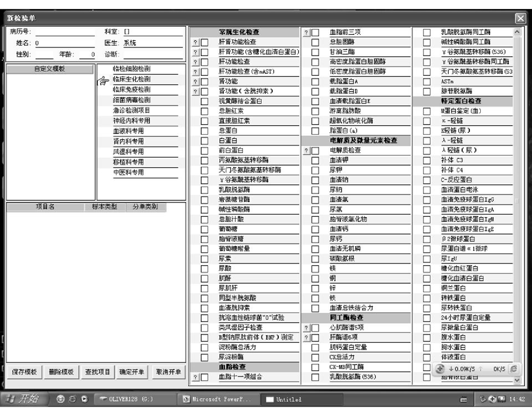Click the third quick launch icon on taskbar
532x416 pixels.
coord(84,399)
